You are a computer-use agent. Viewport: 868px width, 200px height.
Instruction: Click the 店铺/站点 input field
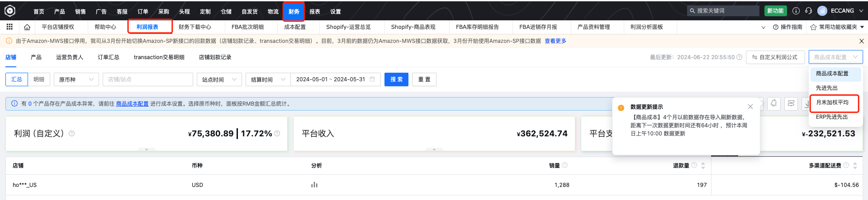147,79
